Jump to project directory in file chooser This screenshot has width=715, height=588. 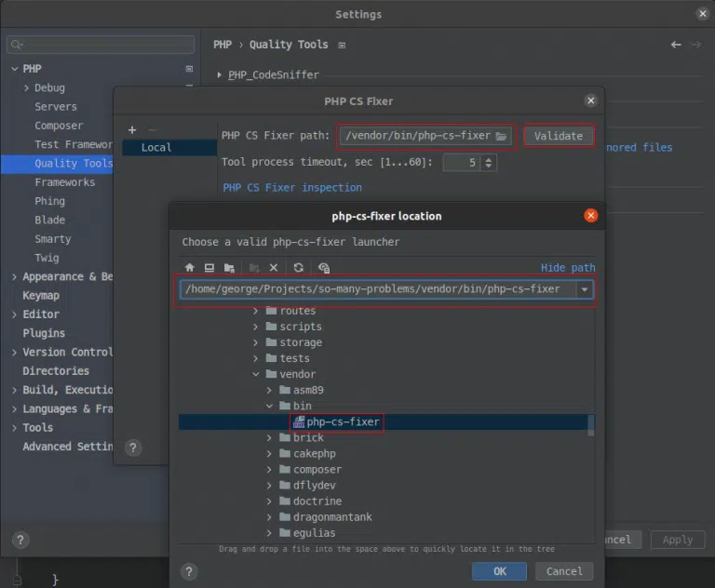click(x=229, y=268)
